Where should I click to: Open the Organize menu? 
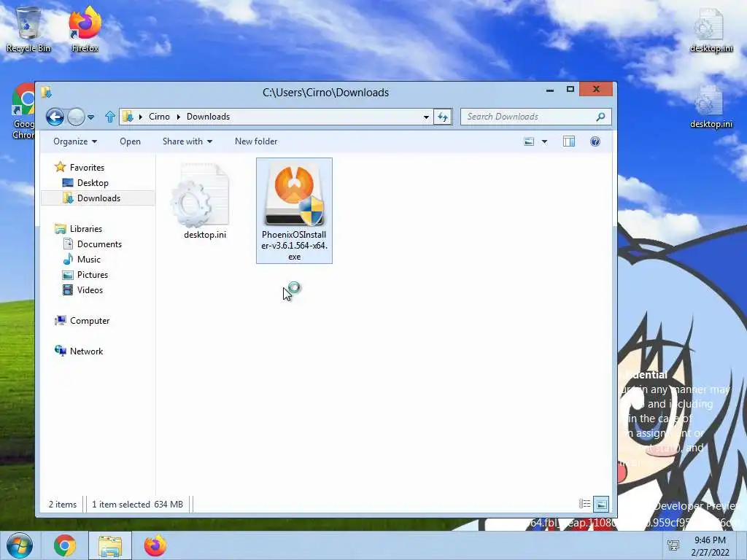click(75, 141)
